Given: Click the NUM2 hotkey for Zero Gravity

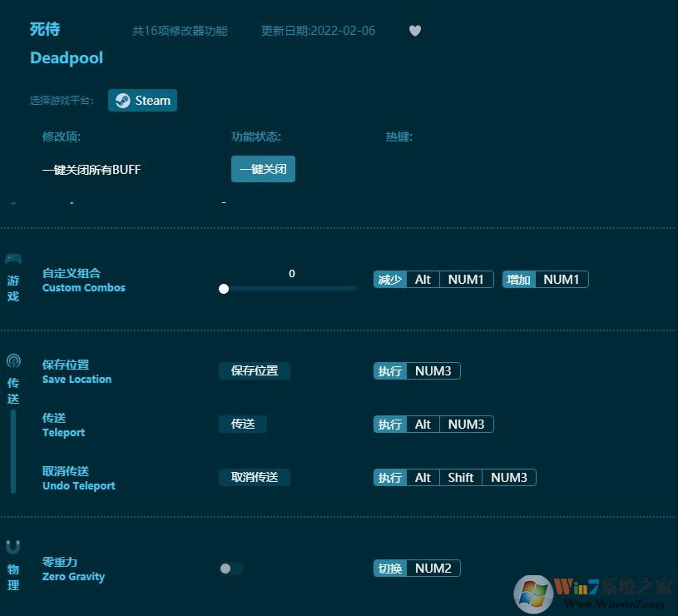Looking at the screenshot, I should click(x=433, y=569).
